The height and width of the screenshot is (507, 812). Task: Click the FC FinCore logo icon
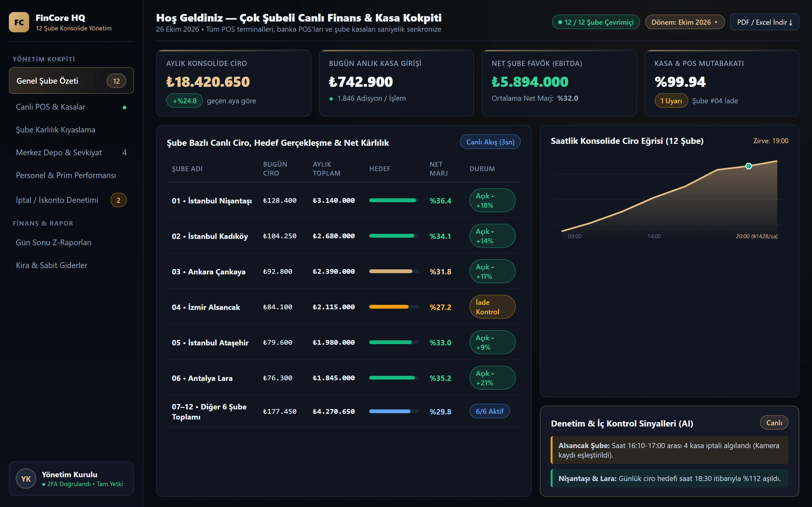(x=19, y=22)
